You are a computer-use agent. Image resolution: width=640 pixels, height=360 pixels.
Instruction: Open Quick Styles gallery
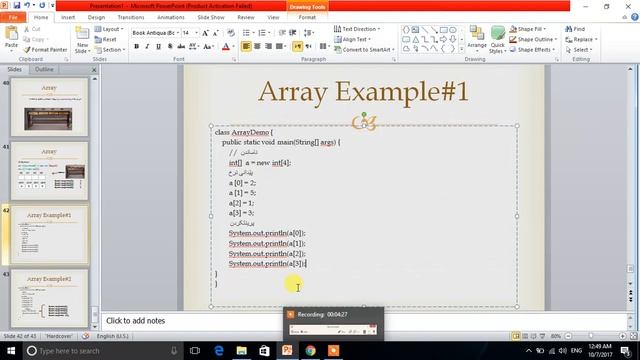498,40
